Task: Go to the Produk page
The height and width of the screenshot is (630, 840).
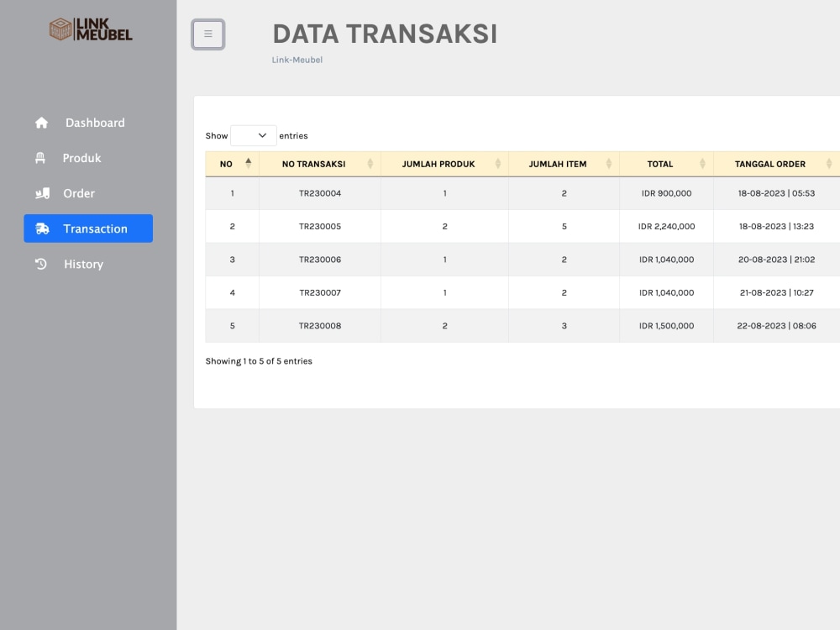Action: tap(88, 158)
